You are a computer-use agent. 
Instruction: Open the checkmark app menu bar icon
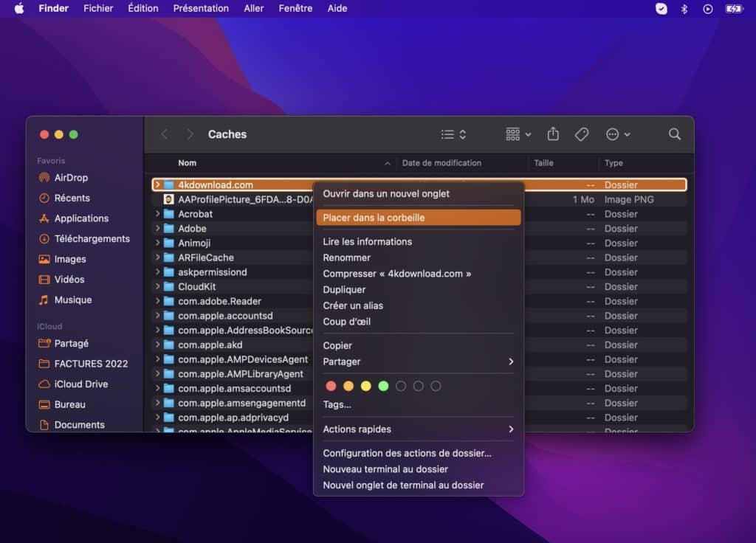point(661,9)
